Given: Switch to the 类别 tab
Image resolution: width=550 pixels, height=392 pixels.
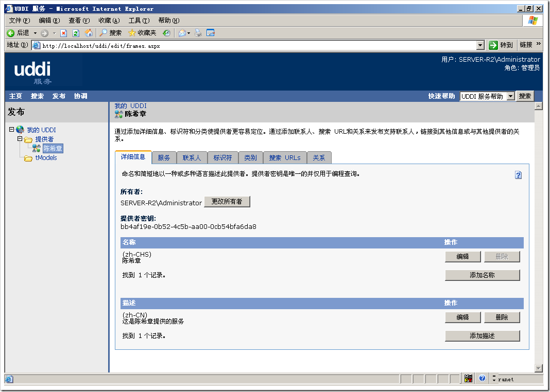Looking at the screenshot, I should 250,157.
